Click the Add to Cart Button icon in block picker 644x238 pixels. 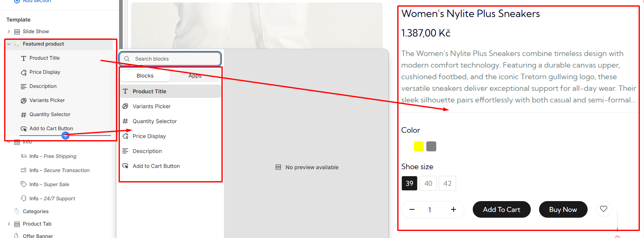click(x=125, y=166)
